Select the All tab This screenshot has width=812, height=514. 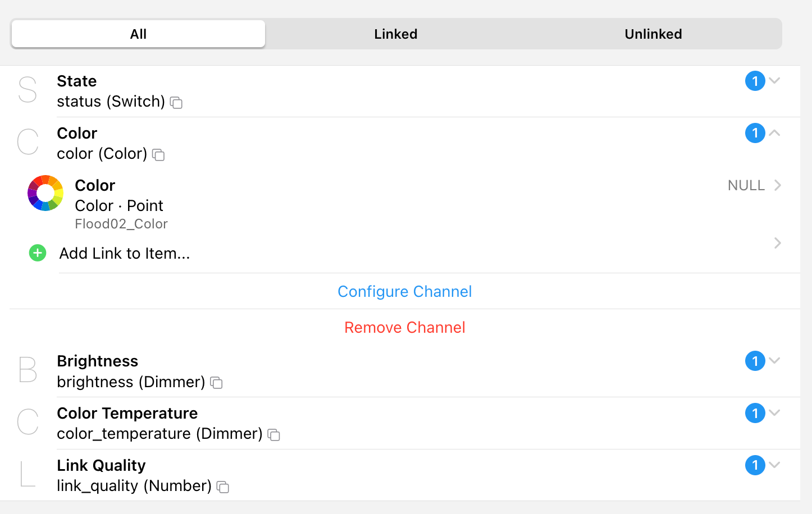tap(138, 34)
